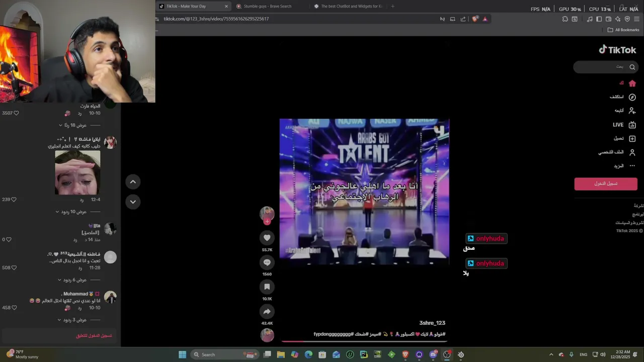Like the comment with 3507 likes
The image size is (644, 362).
[x=16, y=113]
